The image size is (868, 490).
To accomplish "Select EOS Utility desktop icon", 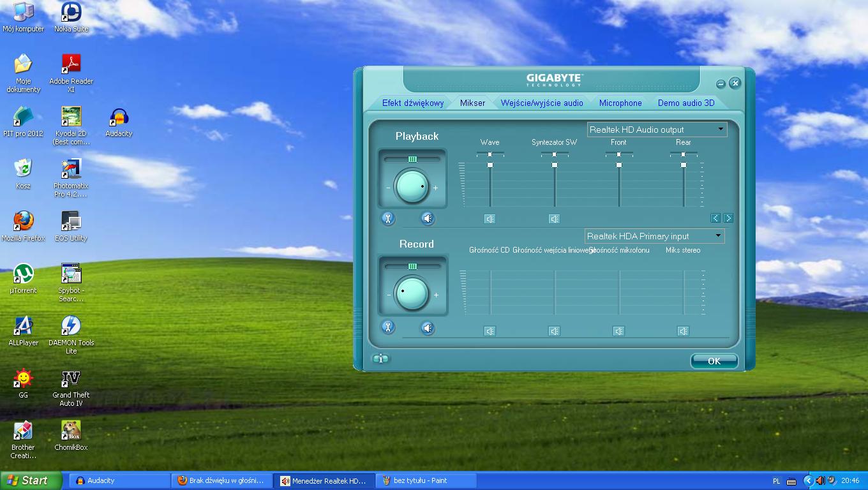I will [x=71, y=227].
